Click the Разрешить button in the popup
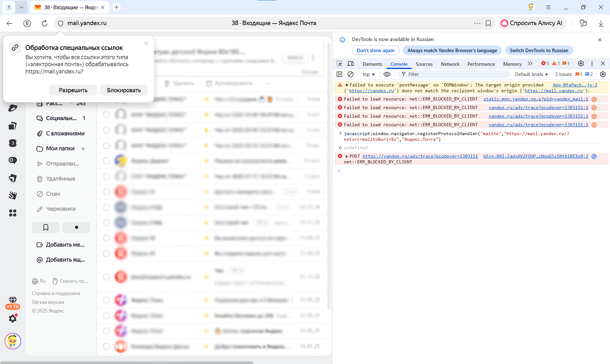610x364 pixels. (73, 90)
